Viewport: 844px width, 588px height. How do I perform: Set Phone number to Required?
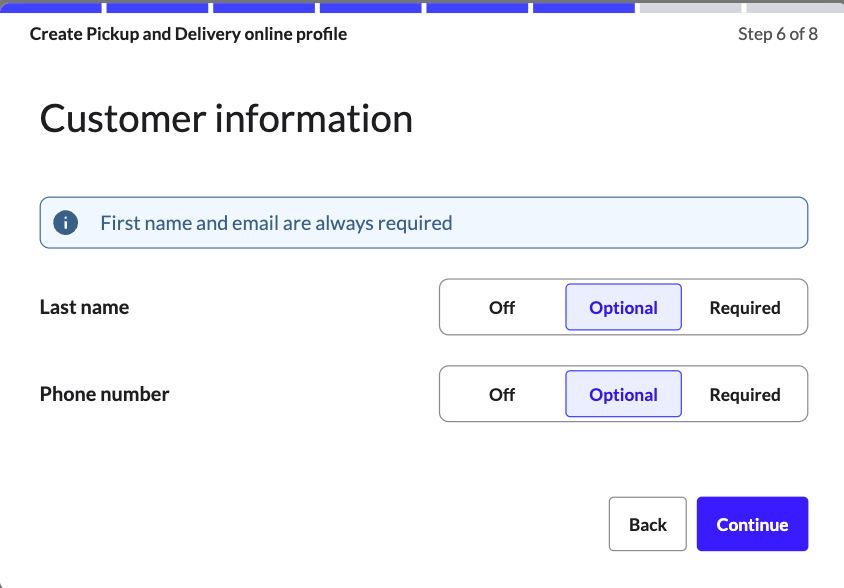click(x=745, y=394)
